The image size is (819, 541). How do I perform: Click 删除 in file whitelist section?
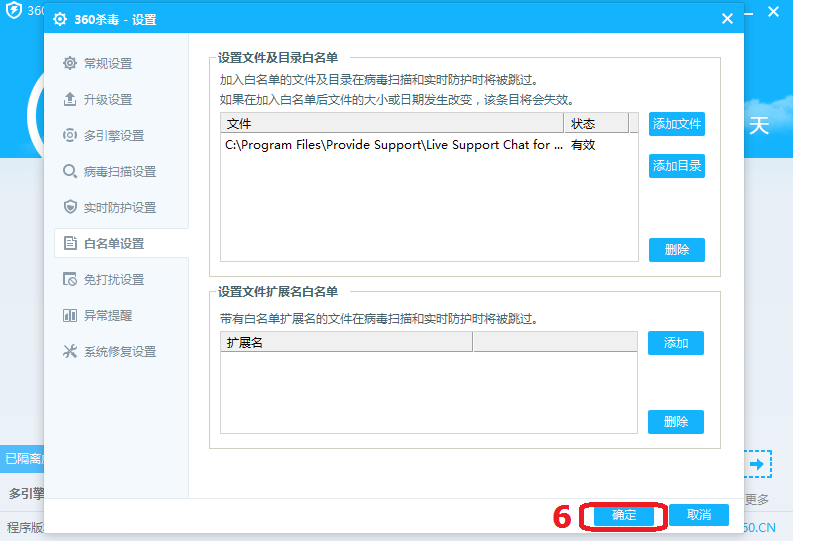676,250
